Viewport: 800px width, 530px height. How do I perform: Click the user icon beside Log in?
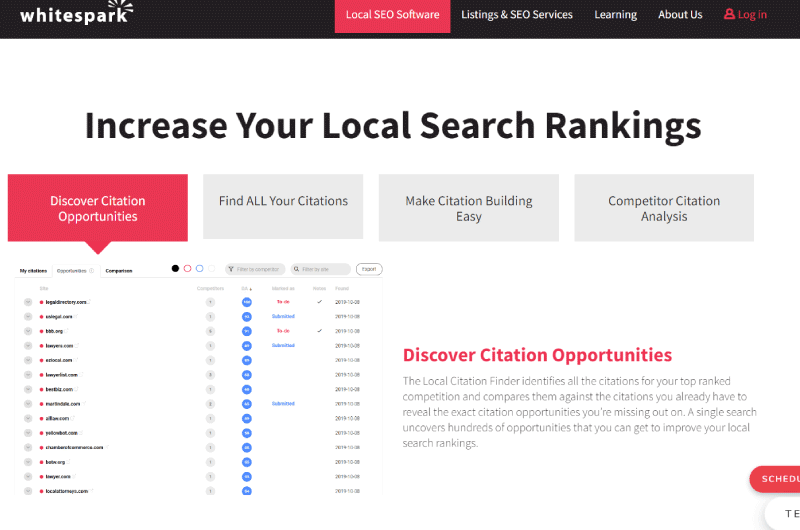click(729, 14)
